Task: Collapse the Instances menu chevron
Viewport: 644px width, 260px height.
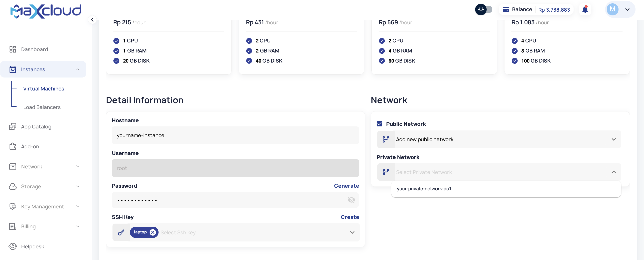Action: (78, 69)
